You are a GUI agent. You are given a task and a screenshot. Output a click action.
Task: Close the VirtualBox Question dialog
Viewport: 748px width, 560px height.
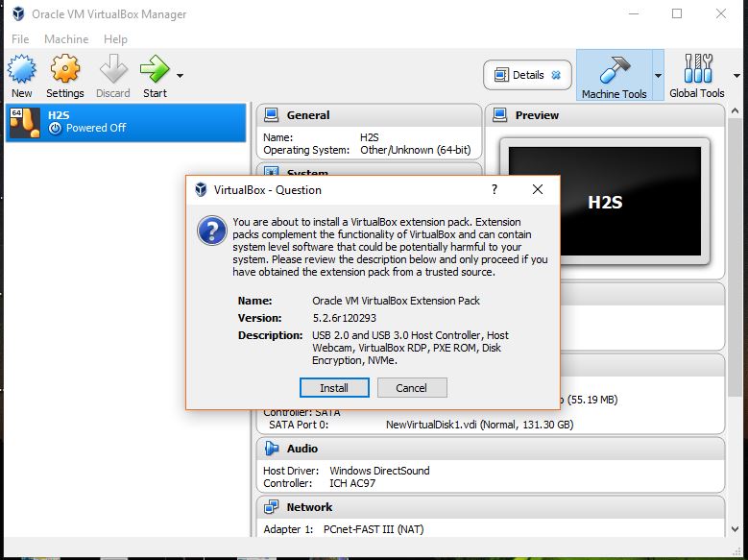pyautogui.click(x=538, y=189)
